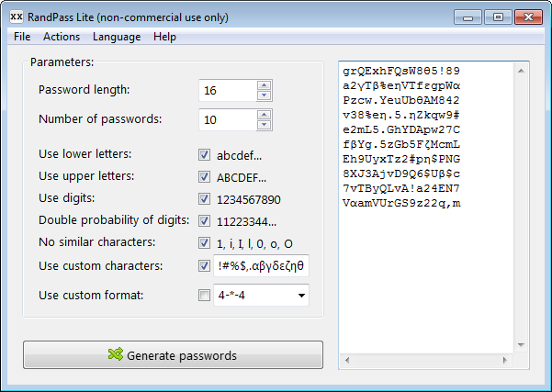Click the custom characters text field
Screen dimensions: 552x392
click(261, 266)
